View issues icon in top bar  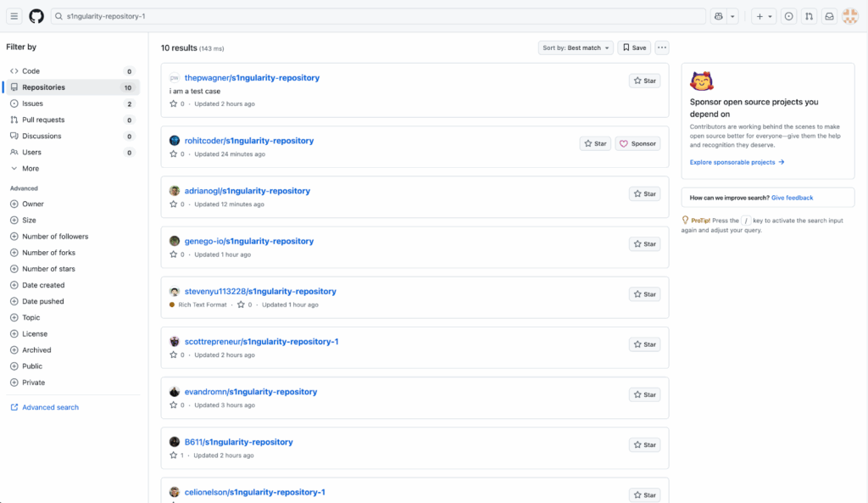(789, 17)
